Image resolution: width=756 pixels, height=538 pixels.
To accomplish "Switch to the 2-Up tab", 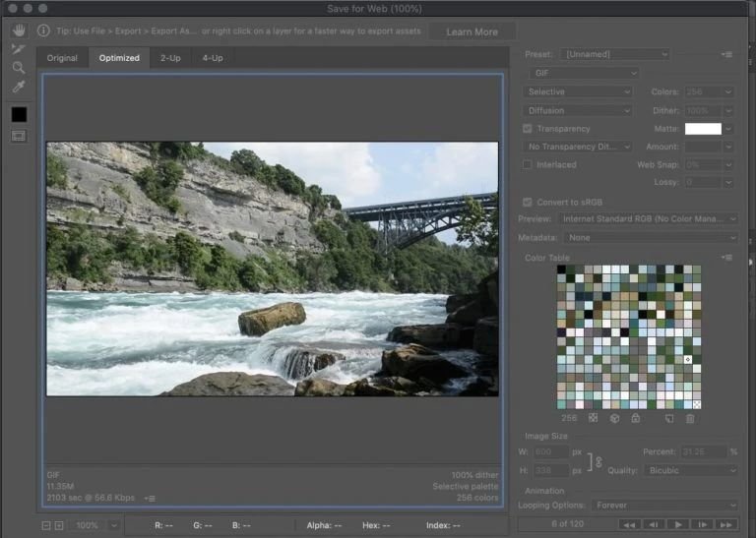I will [x=170, y=58].
